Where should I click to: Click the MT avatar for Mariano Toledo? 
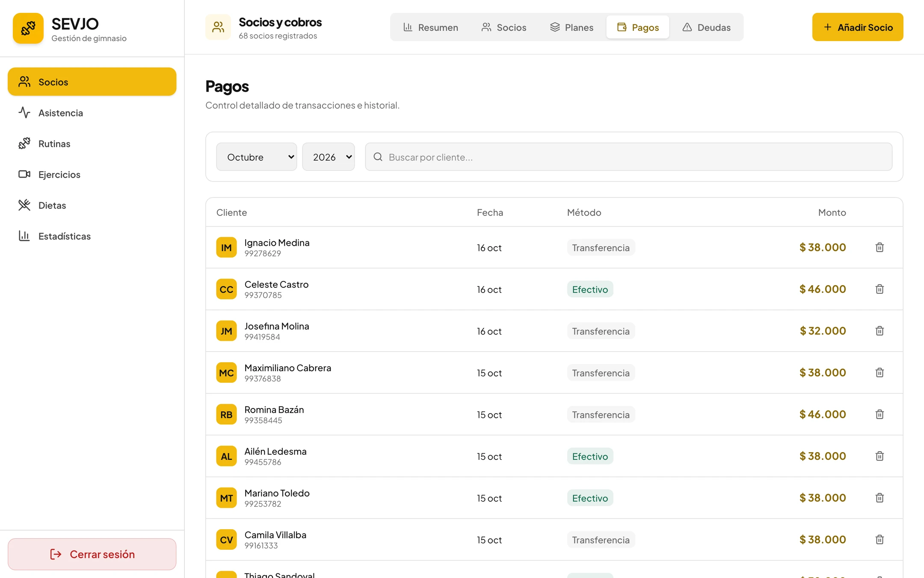click(226, 498)
